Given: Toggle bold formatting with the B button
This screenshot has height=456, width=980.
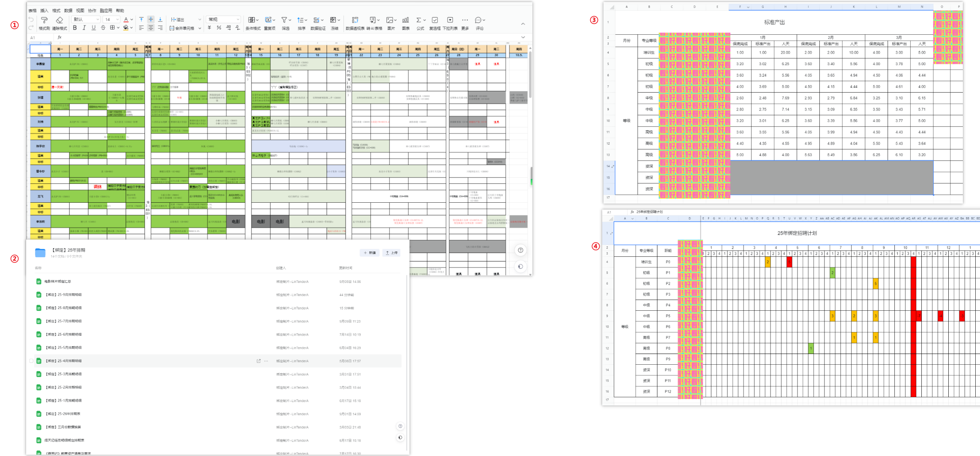Looking at the screenshot, I should pos(75,28).
